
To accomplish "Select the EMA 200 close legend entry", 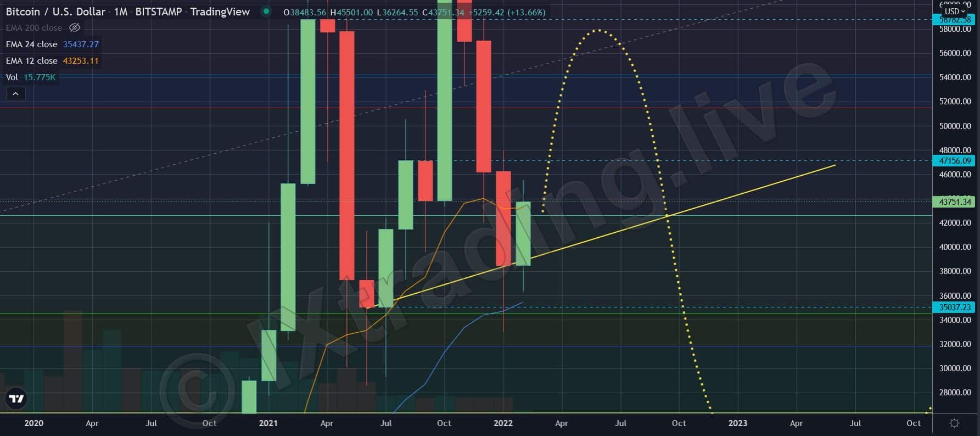I will click(x=34, y=27).
